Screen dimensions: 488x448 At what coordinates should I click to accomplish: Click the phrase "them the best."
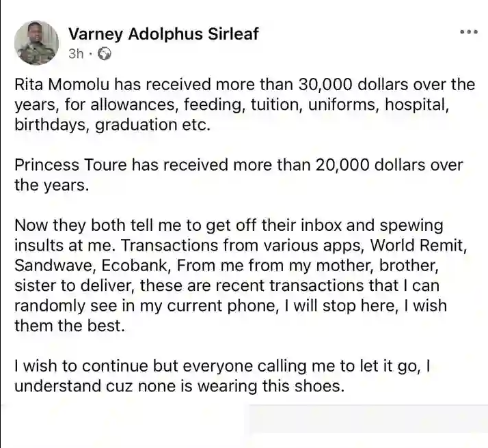pos(70,326)
